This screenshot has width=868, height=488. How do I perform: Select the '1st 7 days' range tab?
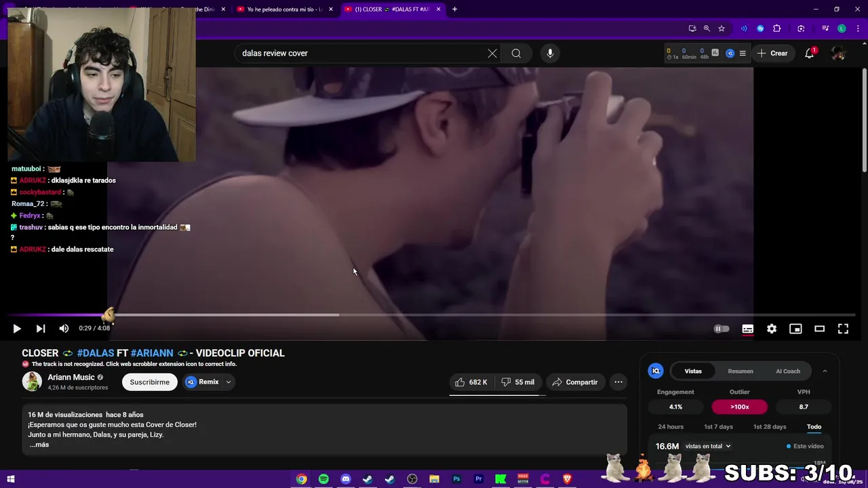[x=718, y=427]
